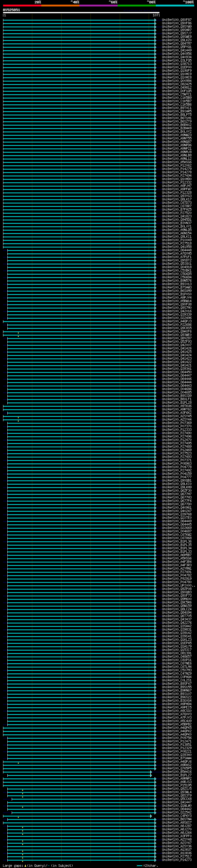This screenshot has height=868, width=197.
Task: Click hit label UniRef100_O64450
Action: pos(177,372)
